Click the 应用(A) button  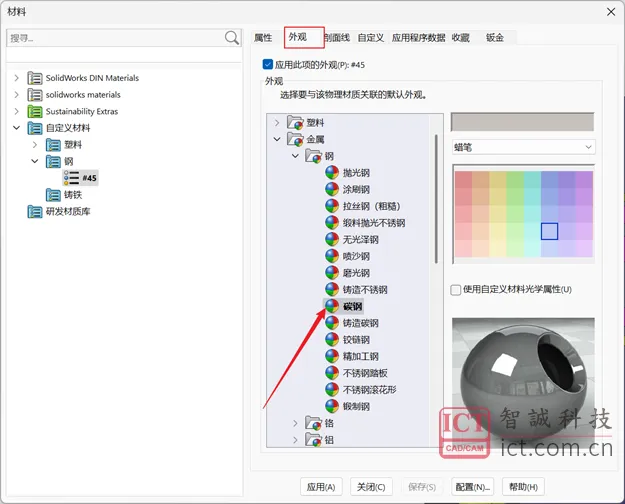(x=321, y=487)
